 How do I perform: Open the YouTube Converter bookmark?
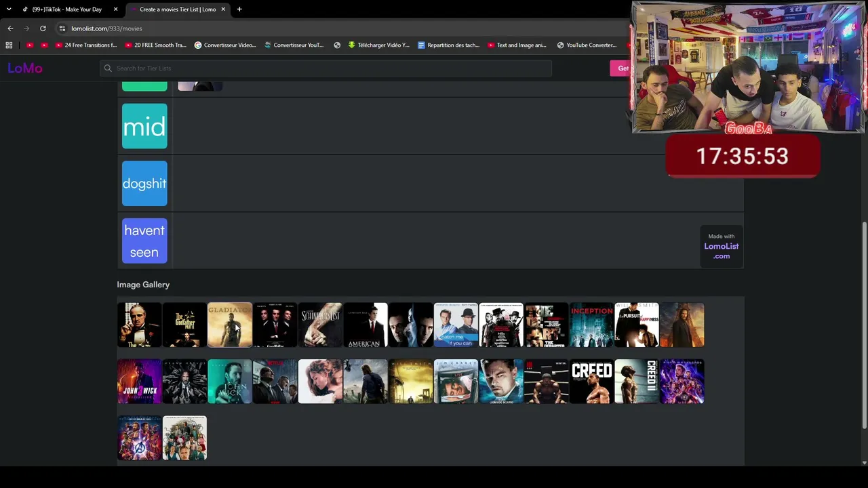coord(587,45)
